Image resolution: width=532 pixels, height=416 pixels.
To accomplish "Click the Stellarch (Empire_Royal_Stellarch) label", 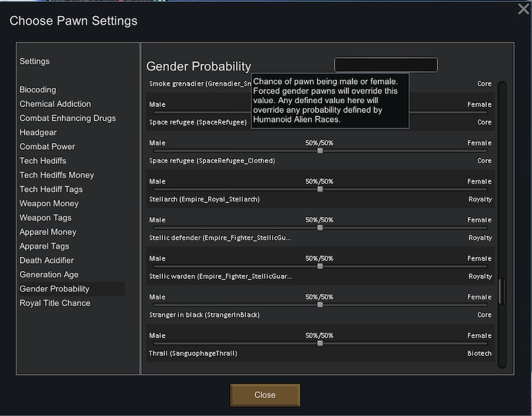I will (x=204, y=199).
